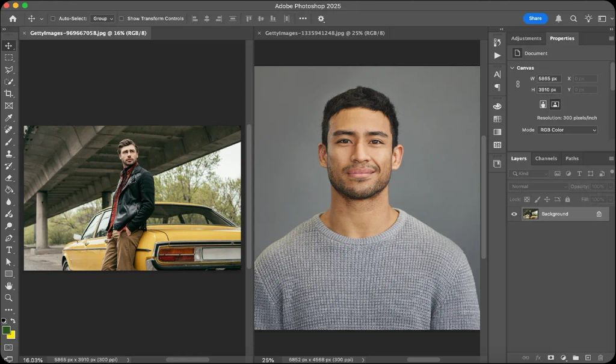This screenshot has width=616, height=364.
Task: Select the Clone Stamp tool
Action: tap(8, 154)
